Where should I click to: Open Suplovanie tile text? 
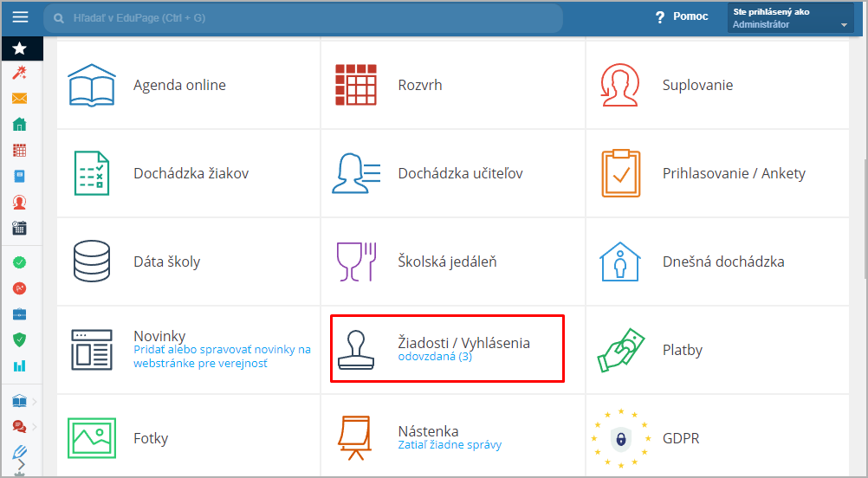697,85
